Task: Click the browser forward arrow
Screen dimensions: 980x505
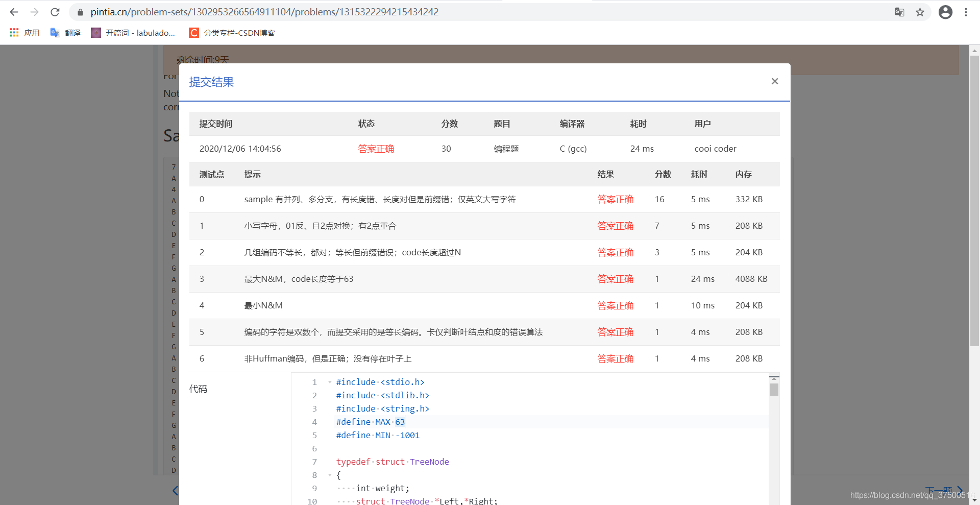Action: (x=35, y=12)
